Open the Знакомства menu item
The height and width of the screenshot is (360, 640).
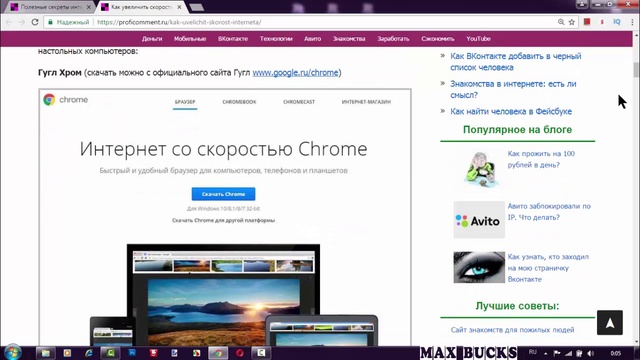349,39
